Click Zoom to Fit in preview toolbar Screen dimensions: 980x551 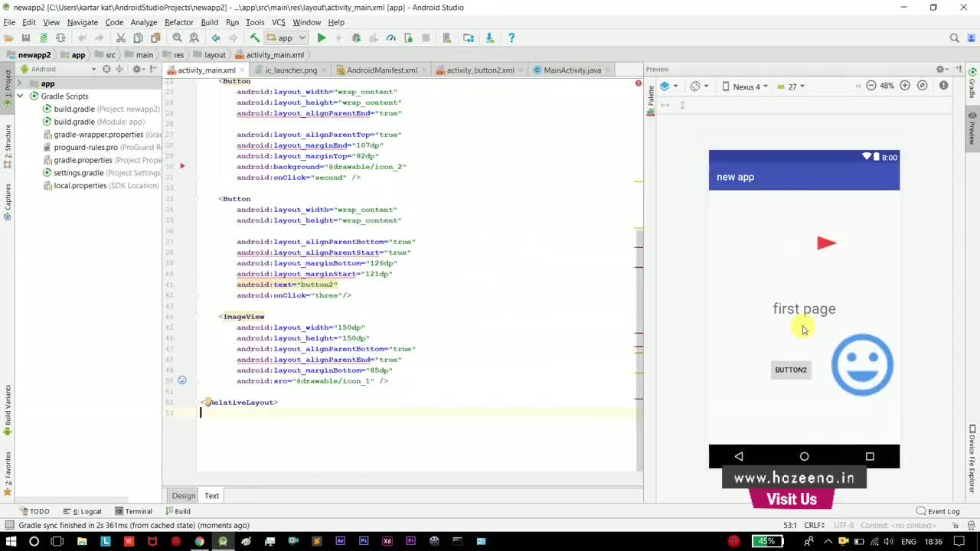pyautogui.click(x=923, y=86)
